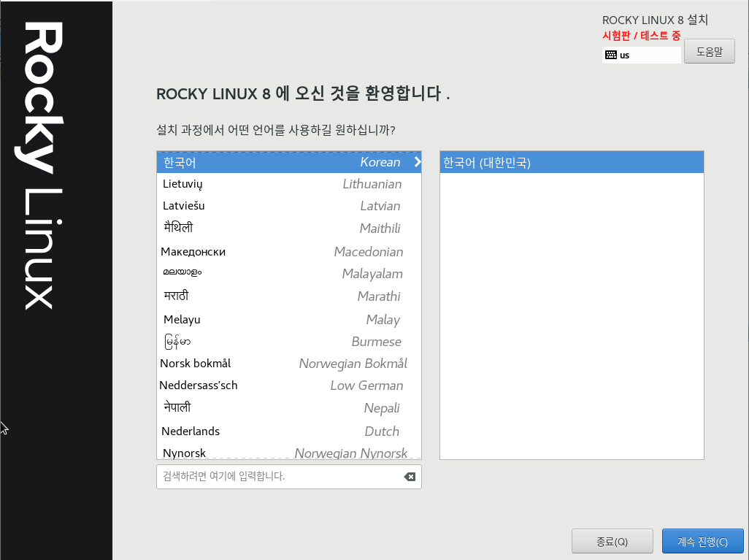Image resolution: width=749 pixels, height=560 pixels.
Task: Select 한국어 (대한민국) locale in the right list
Action: point(572,162)
